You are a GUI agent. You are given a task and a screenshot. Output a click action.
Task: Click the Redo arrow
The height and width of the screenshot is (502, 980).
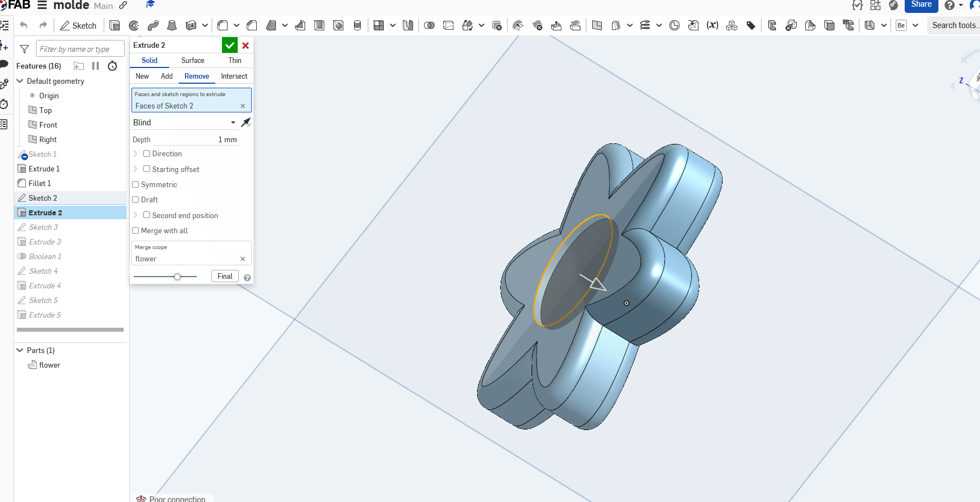point(43,25)
